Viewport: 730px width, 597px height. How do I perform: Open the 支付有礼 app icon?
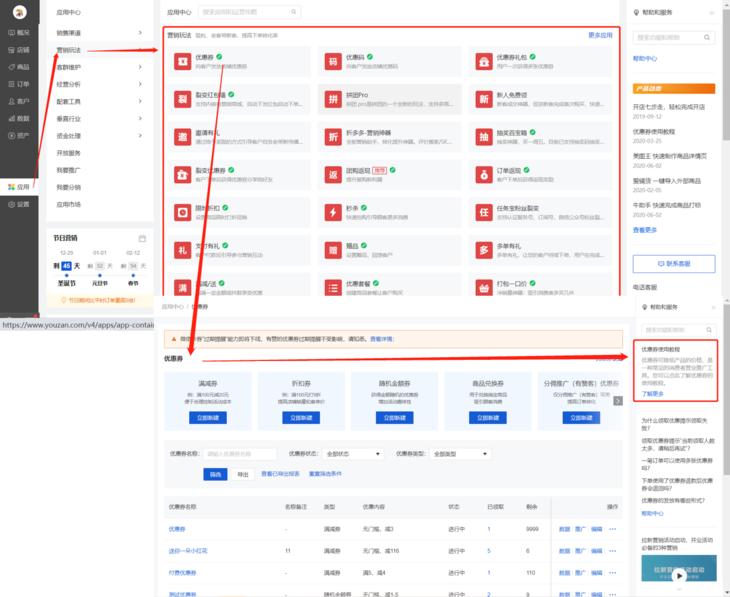click(x=182, y=250)
